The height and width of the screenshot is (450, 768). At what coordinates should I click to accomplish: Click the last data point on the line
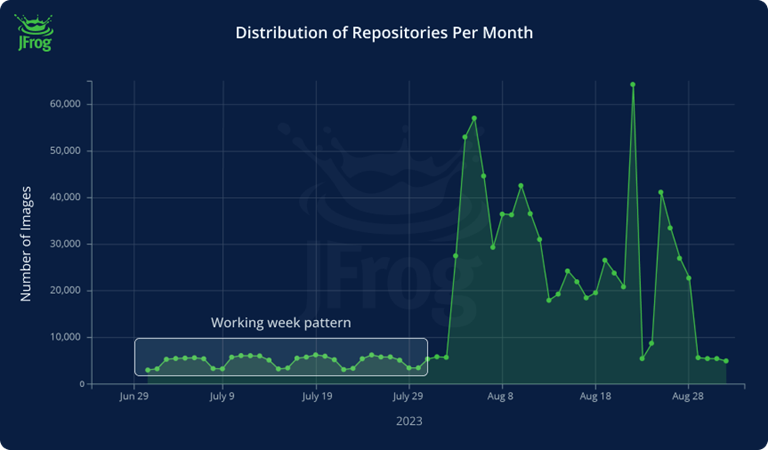[x=726, y=361]
